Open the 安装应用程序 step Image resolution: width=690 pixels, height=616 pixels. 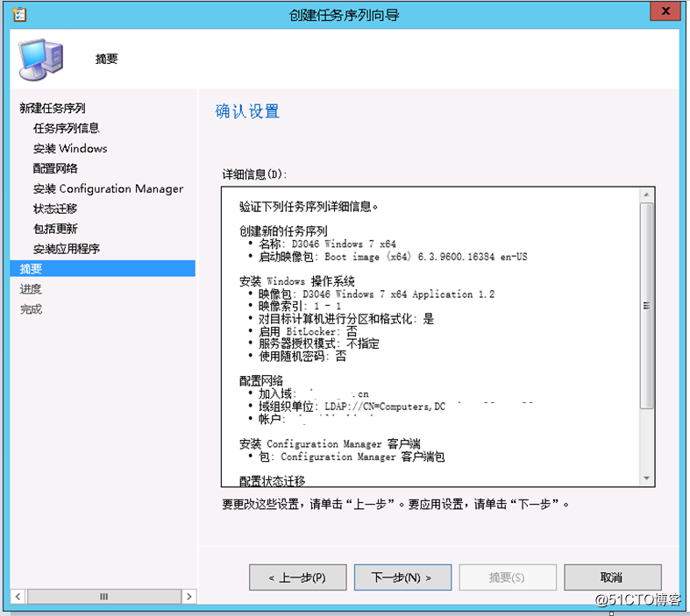point(67,249)
